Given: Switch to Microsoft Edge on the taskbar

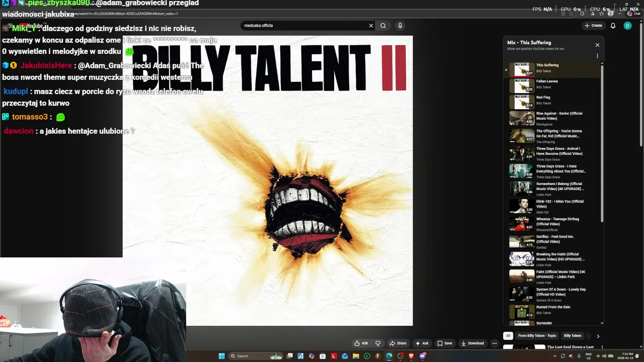Looking at the screenshot, I should coord(389,356).
